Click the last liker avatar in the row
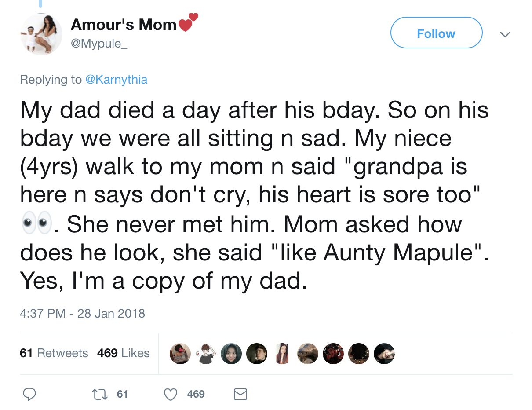The height and width of the screenshot is (410, 532). 384,354
